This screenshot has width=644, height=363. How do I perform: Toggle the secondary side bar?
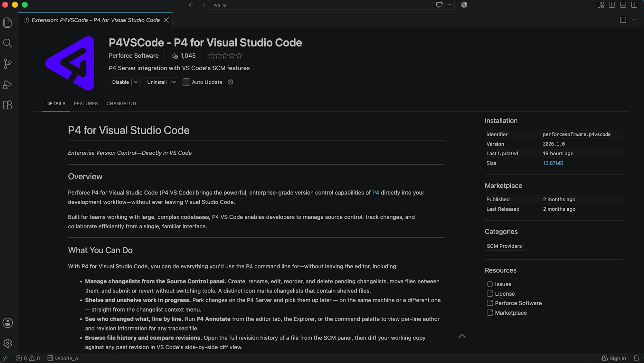[x=634, y=5]
